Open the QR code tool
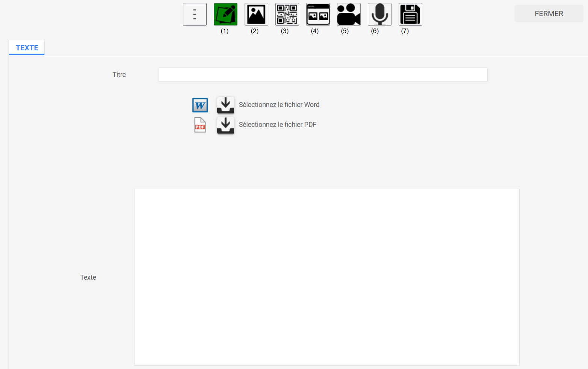This screenshot has height=369, width=588. tap(287, 14)
